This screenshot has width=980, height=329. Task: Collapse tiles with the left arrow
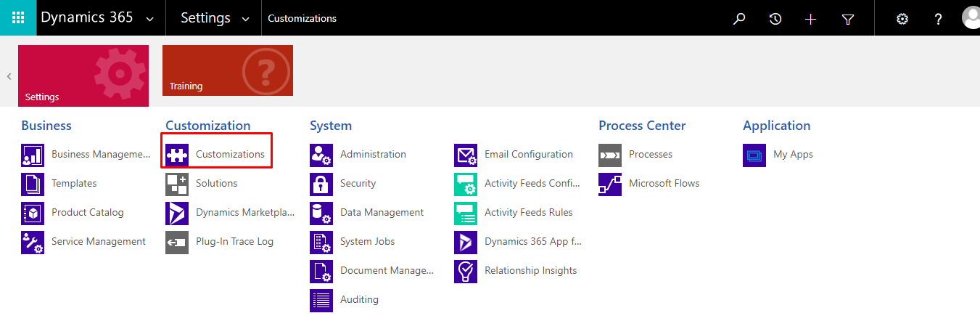click(9, 76)
